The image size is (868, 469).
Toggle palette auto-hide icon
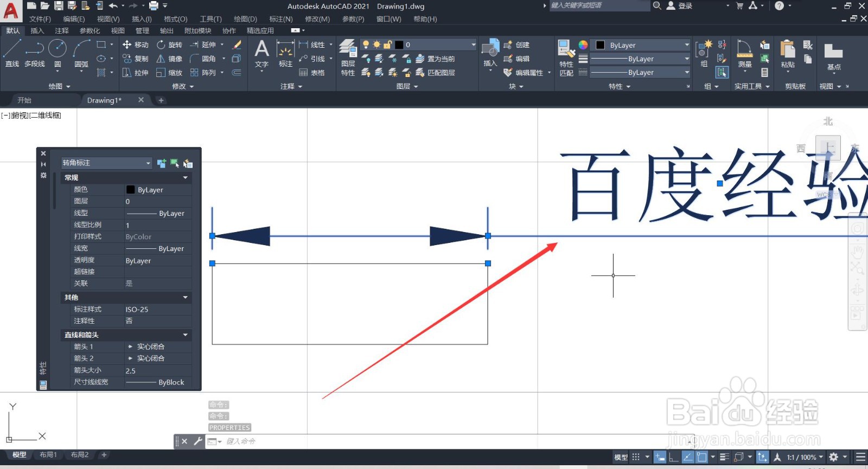click(x=43, y=164)
